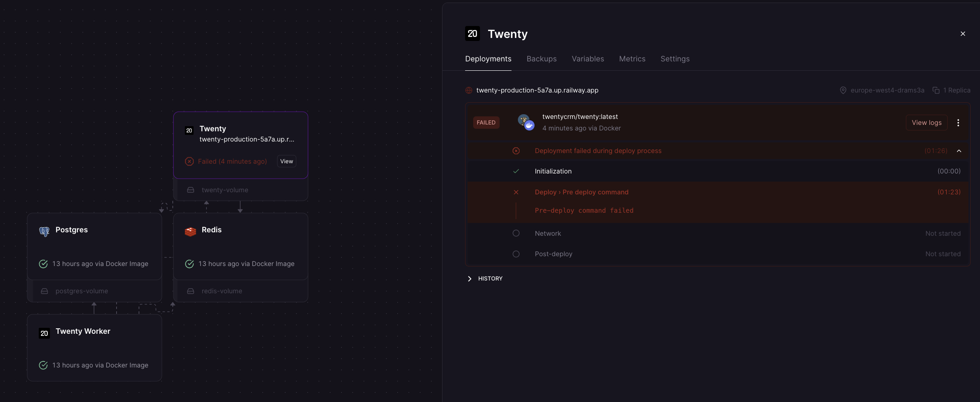The width and height of the screenshot is (980, 402).
Task: Collapse the deployment failed details chevron
Action: (x=959, y=151)
